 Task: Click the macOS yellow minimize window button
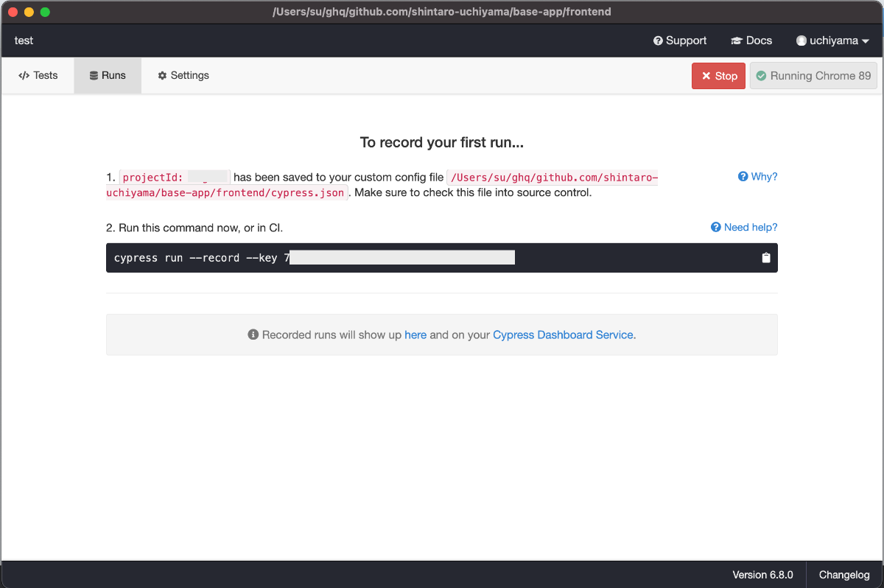click(x=29, y=12)
